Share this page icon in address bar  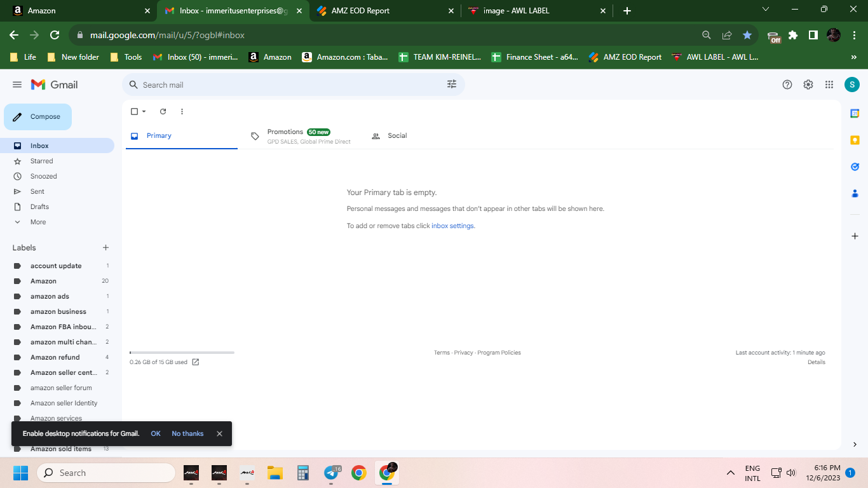click(727, 35)
